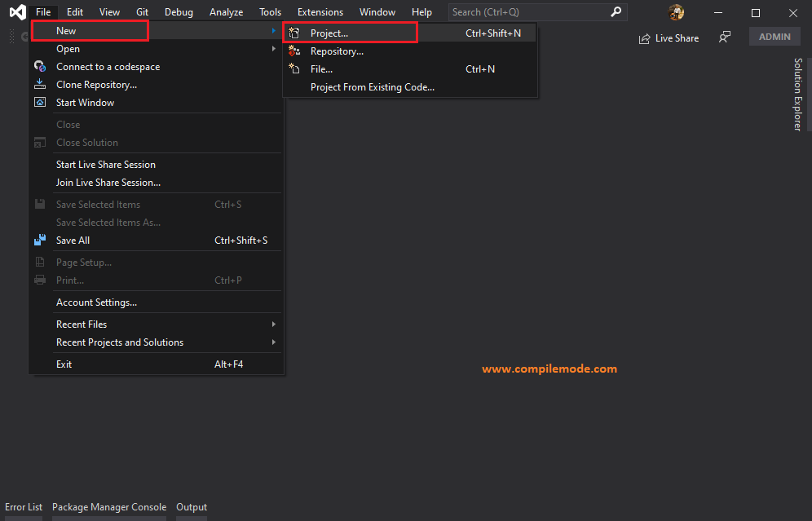Select the new File icon in the submenu
This screenshot has height=521, width=812.
tap(293, 68)
